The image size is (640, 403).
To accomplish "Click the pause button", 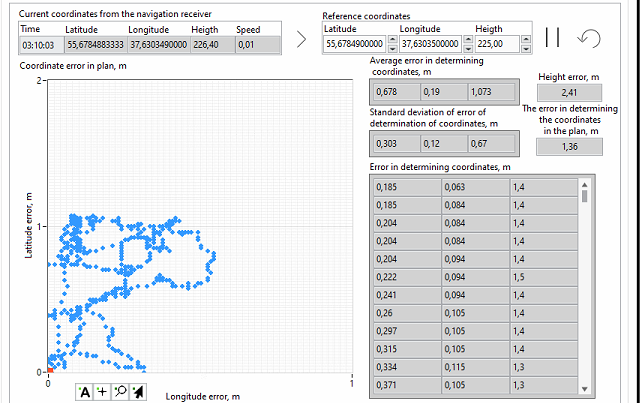I will pyautogui.click(x=552, y=39).
